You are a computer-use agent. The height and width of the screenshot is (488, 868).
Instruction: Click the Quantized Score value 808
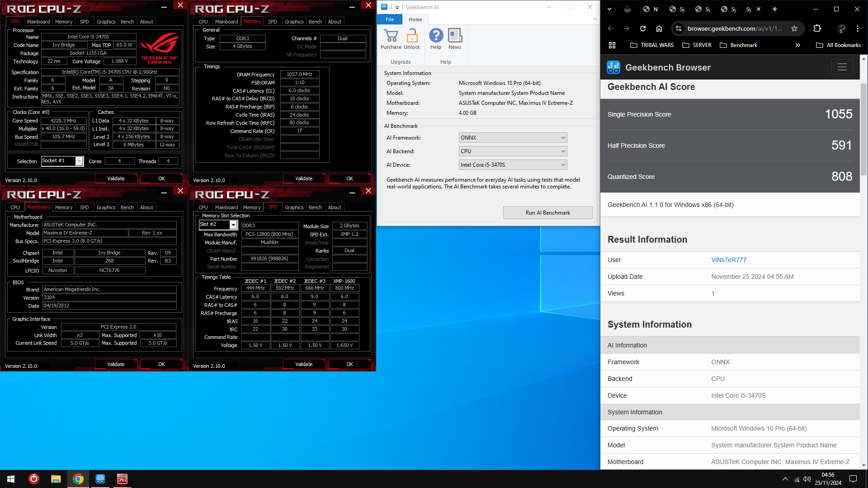pos(842,177)
